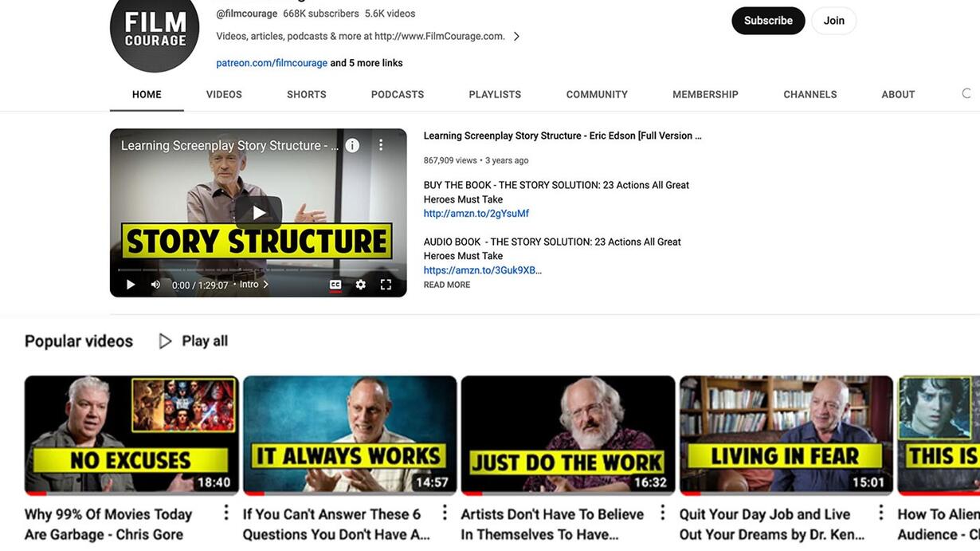The width and height of the screenshot is (980, 551).
Task: Open options menu for Chris Gore video
Action: pyautogui.click(x=226, y=514)
